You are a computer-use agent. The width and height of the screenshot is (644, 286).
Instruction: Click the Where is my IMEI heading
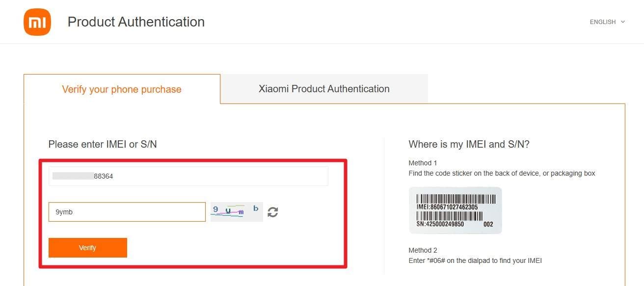[469, 144]
